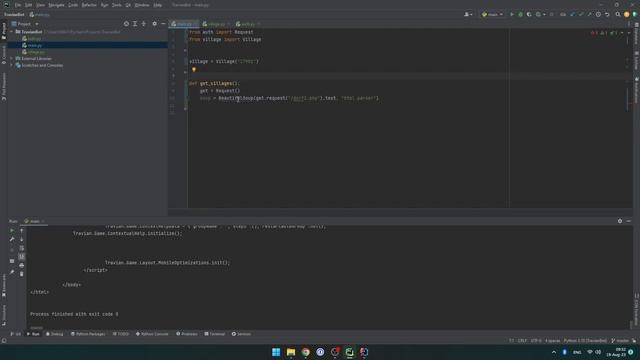
Task: Click the Debug bug icon in toolbar
Action: tap(520, 14)
